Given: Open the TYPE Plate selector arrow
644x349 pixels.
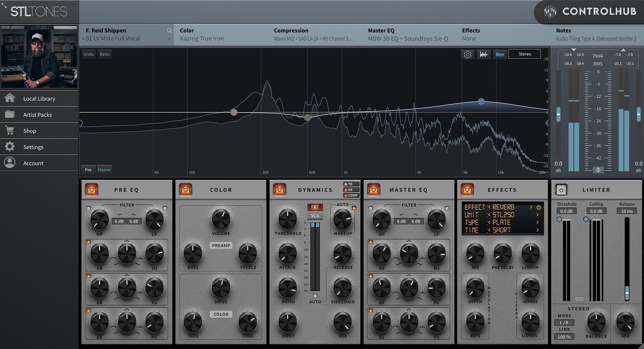Looking at the screenshot, I should (x=537, y=222).
